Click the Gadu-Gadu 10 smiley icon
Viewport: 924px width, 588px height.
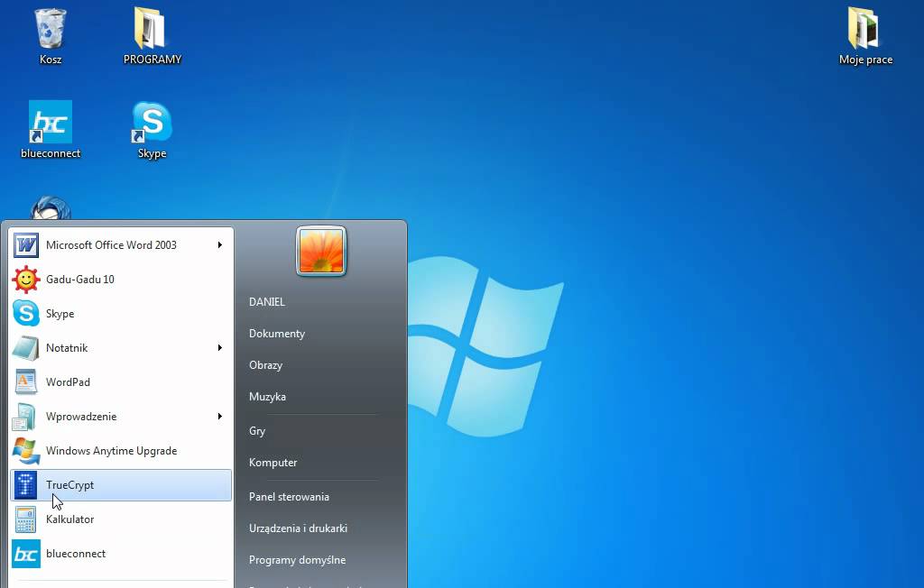(x=26, y=280)
